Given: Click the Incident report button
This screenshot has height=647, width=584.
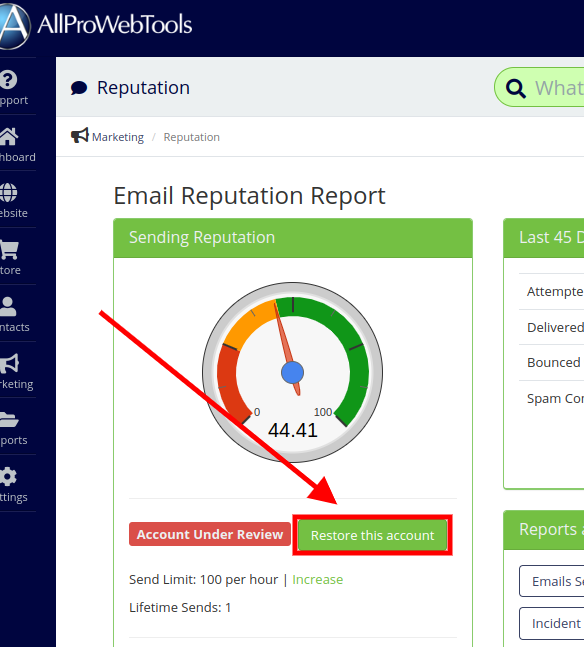Looking at the screenshot, I should tap(552, 623).
